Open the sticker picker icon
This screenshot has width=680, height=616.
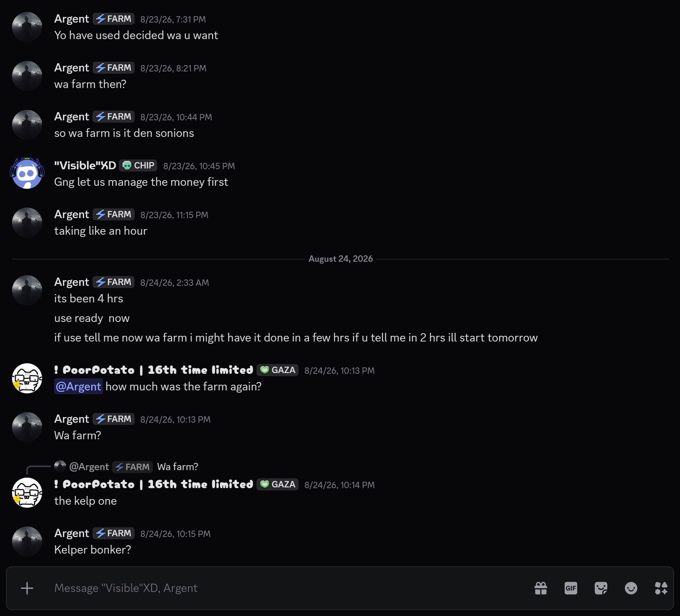(601, 588)
